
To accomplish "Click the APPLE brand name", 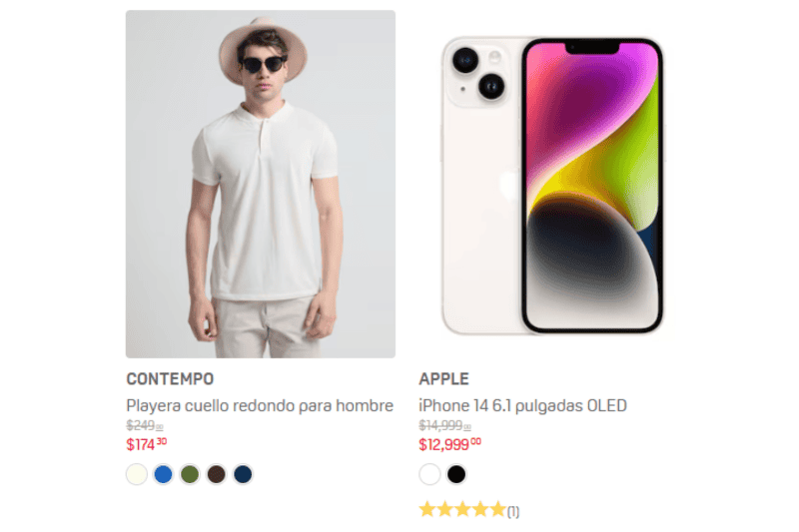I will click(x=443, y=378).
